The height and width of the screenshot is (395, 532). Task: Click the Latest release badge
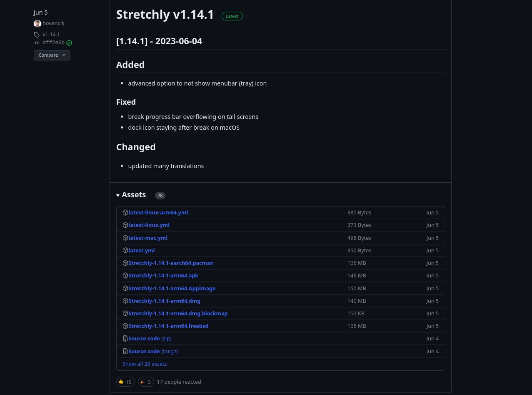click(232, 16)
